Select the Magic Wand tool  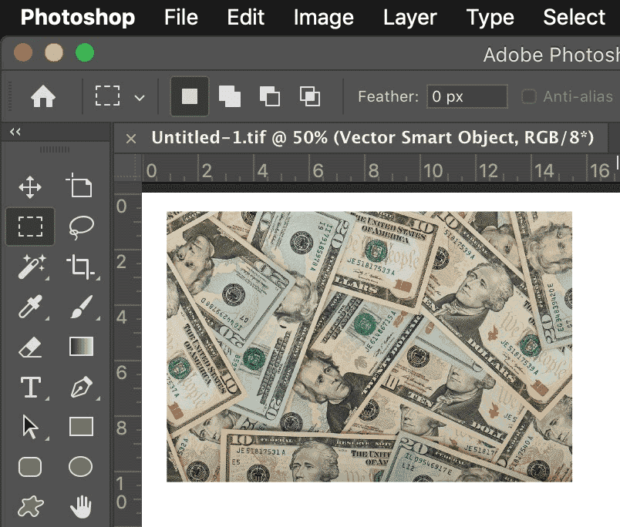click(x=31, y=267)
